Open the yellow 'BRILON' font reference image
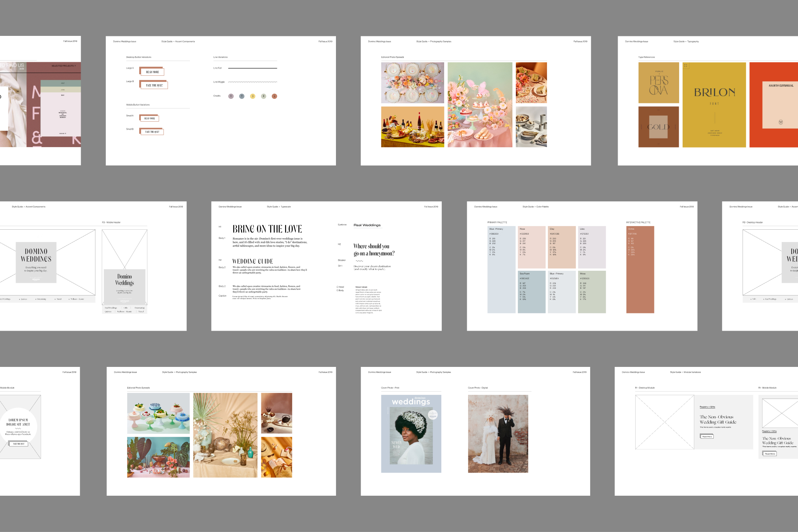Screen dimensions: 798x532 coord(714,105)
